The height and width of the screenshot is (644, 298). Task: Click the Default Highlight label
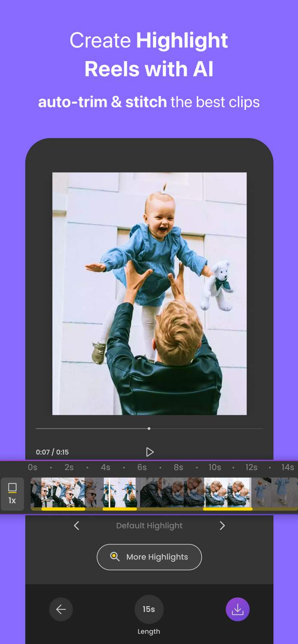click(x=149, y=526)
